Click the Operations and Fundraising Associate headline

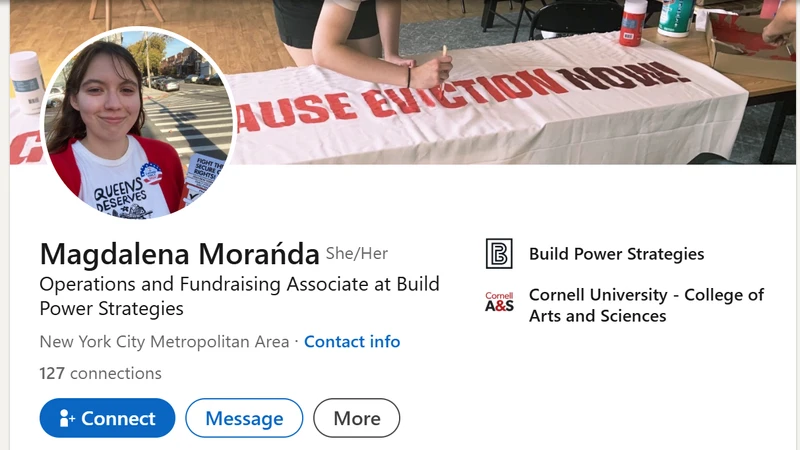pos(239,296)
